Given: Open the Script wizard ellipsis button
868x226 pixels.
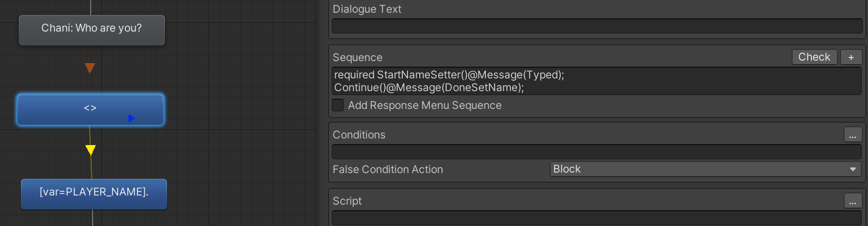Looking at the screenshot, I should tap(853, 201).
